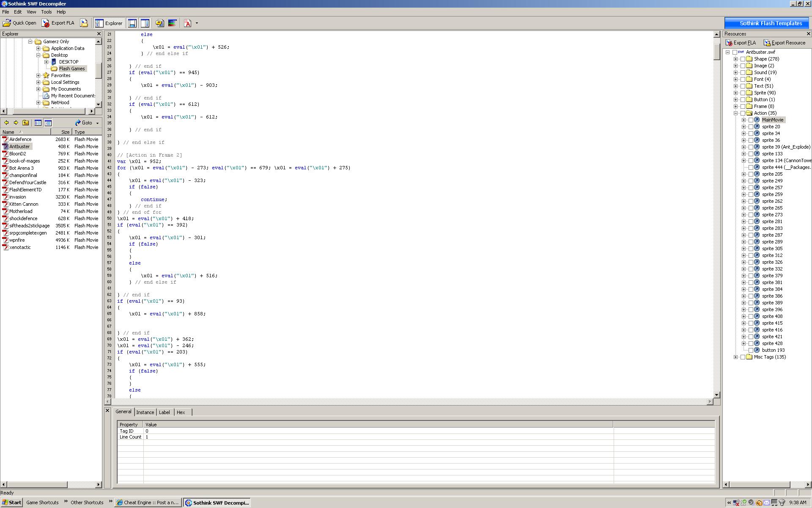Select the vertical split layout icon
Screen dimensions: 812x508
(x=145, y=23)
